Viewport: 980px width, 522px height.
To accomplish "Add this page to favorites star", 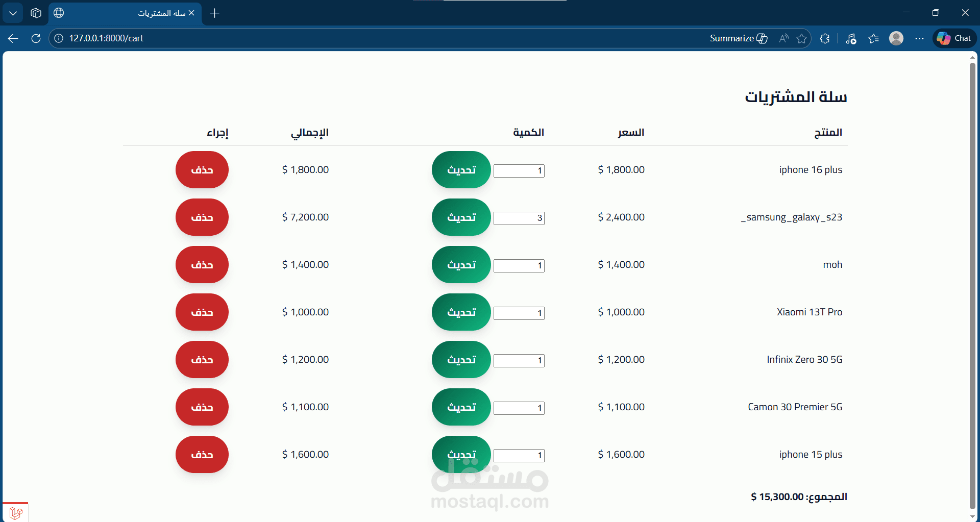I will [x=801, y=38].
